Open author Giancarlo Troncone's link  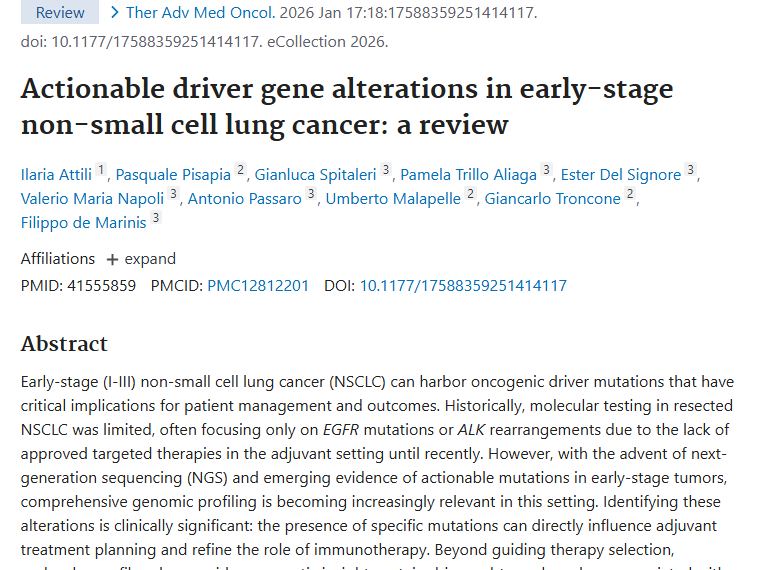tap(552, 198)
